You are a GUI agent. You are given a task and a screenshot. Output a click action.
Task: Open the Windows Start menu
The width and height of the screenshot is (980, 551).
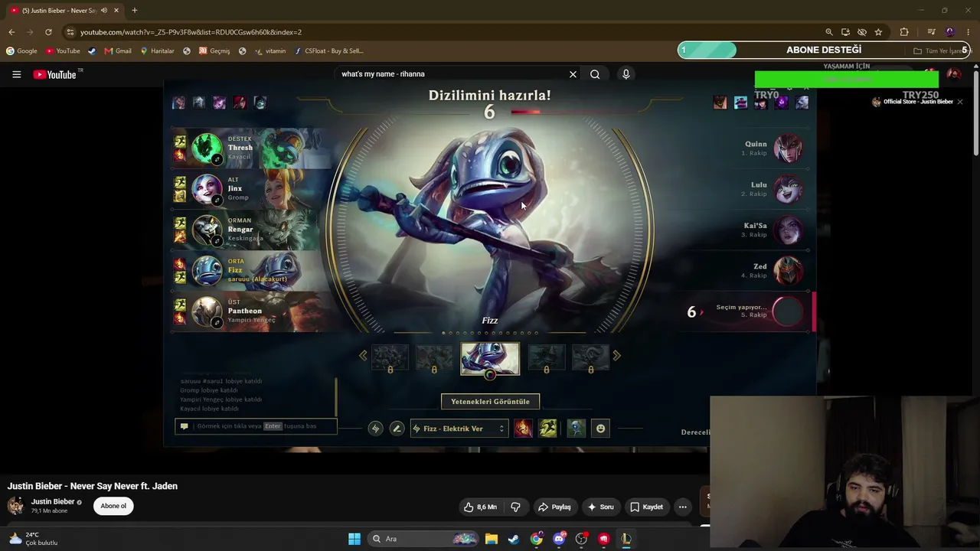point(354,539)
